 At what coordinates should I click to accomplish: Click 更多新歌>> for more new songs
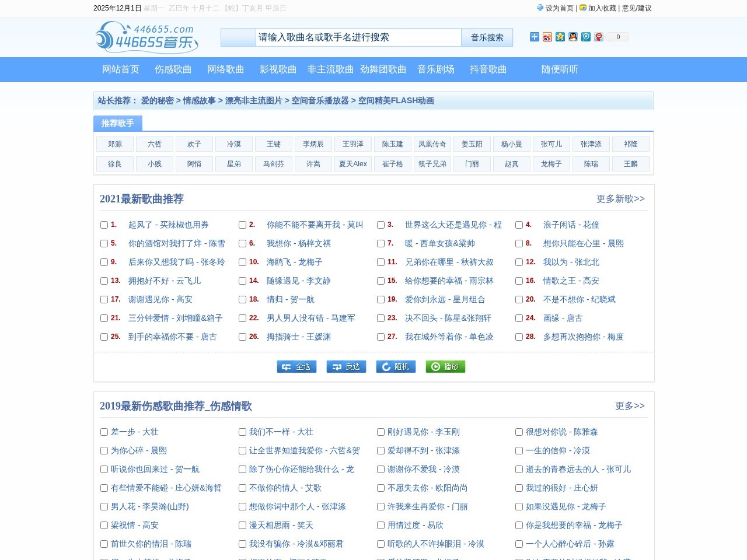[620, 199]
